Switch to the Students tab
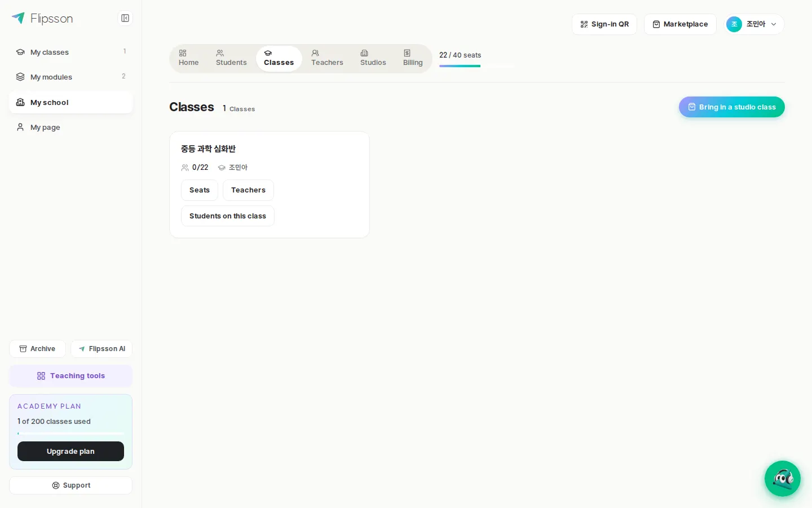The width and height of the screenshot is (812, 508). coord(231,58)
